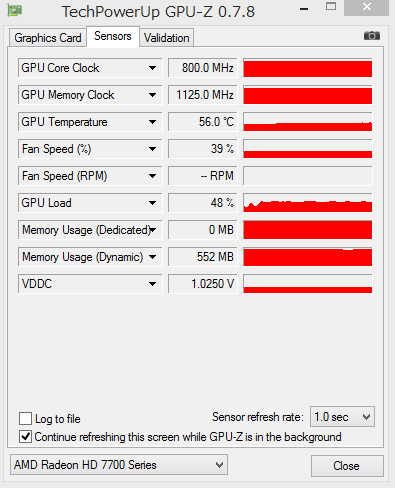
Task: Open the GPU Core Clock sensor dropdown
Action: click(x=152, y=68)
